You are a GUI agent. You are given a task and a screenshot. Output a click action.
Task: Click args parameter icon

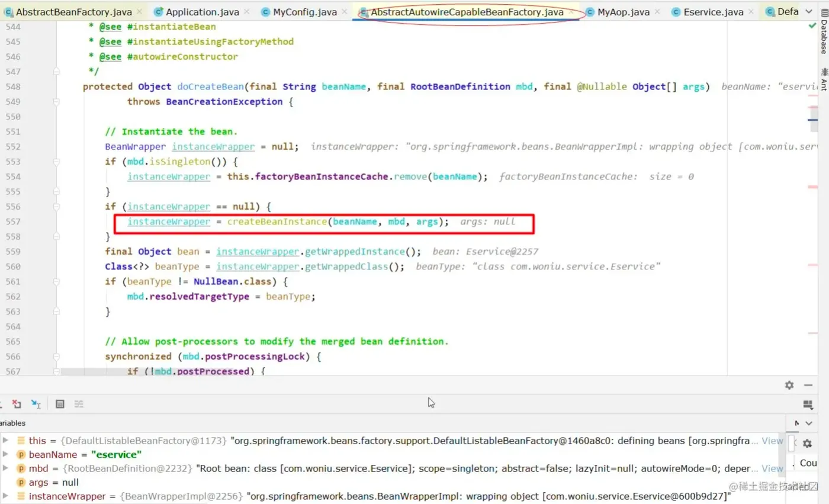coord(21,482)
